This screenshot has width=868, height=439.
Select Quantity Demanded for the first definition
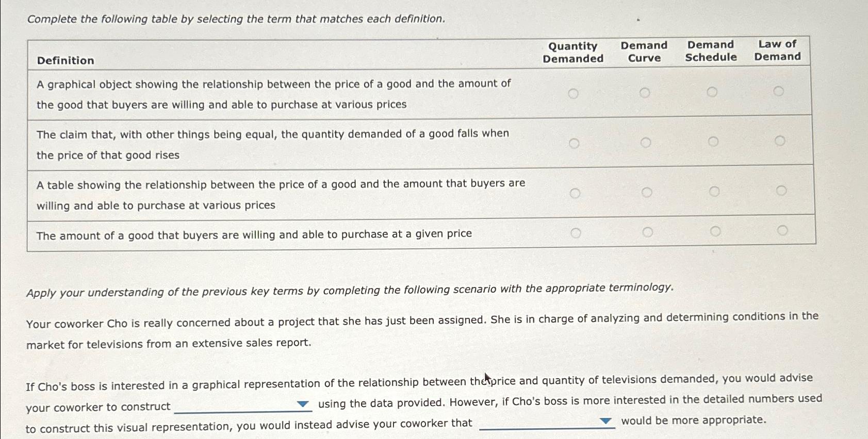pyautogui.click(x=575, y=93)
